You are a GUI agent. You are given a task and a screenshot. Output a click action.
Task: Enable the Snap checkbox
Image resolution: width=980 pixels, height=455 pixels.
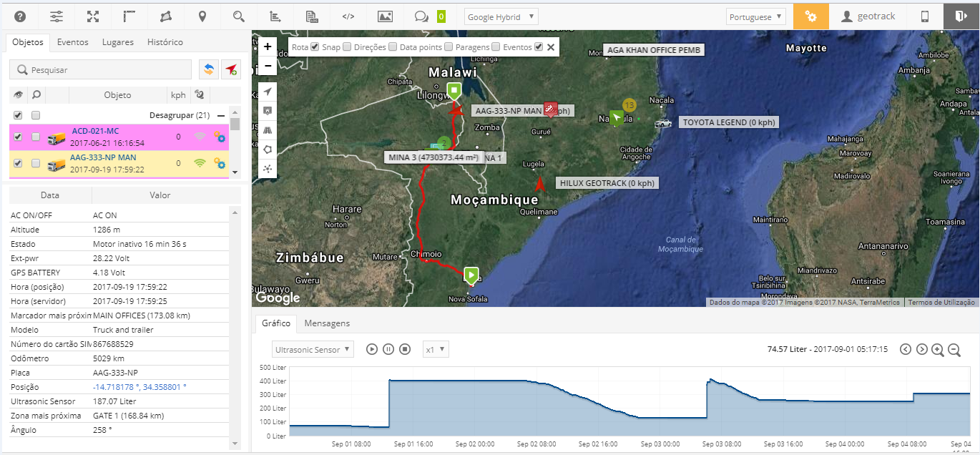[347, 47]
